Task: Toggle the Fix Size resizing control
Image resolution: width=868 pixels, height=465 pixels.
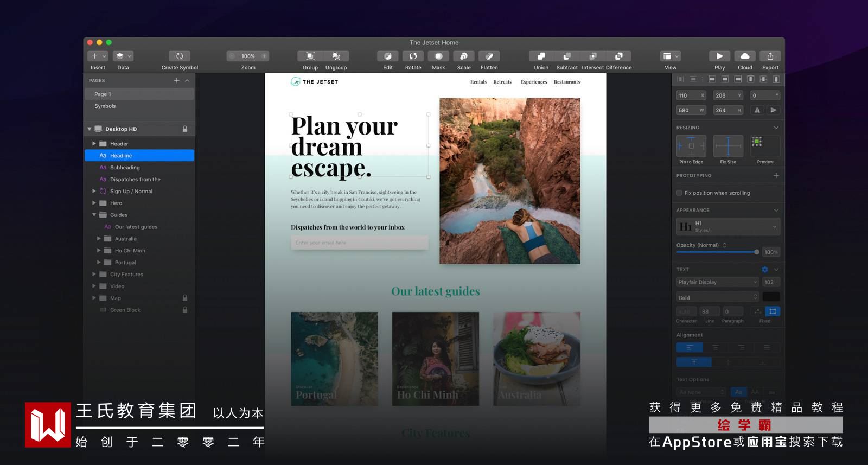Action: (728, 146)
